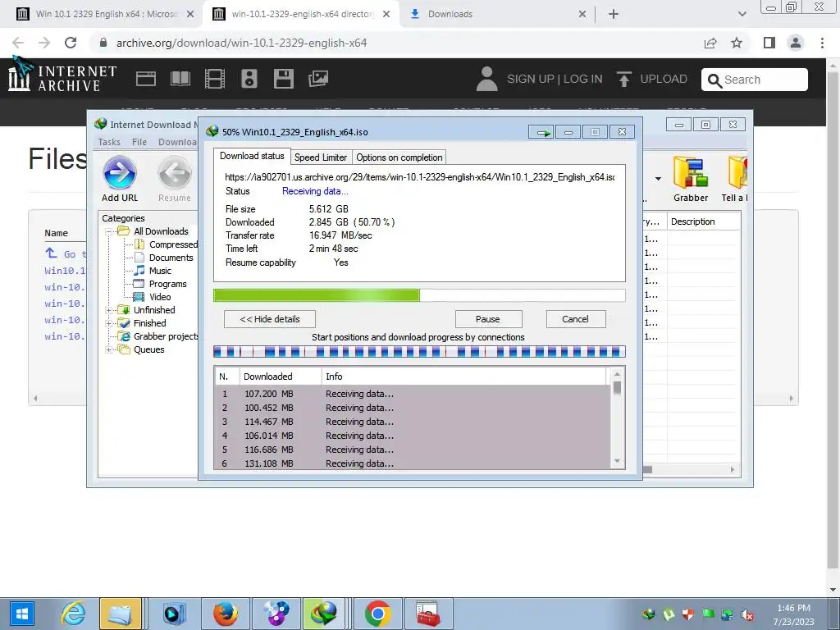Viewport: 840px width, 630px height.
Task: Open the Audio speaker icon in Archive navbar
Action: [249, 79]
